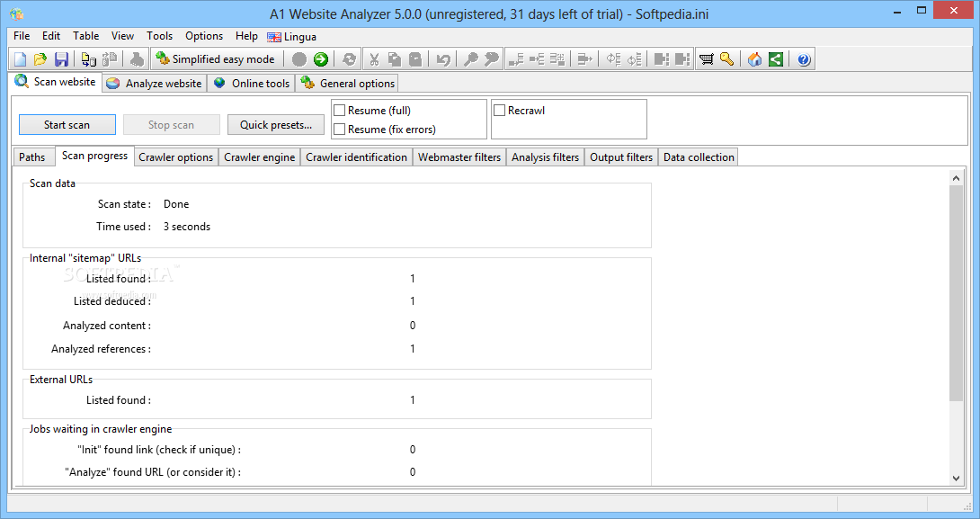Select the Scan progress sub-tab

coord(94,156)
